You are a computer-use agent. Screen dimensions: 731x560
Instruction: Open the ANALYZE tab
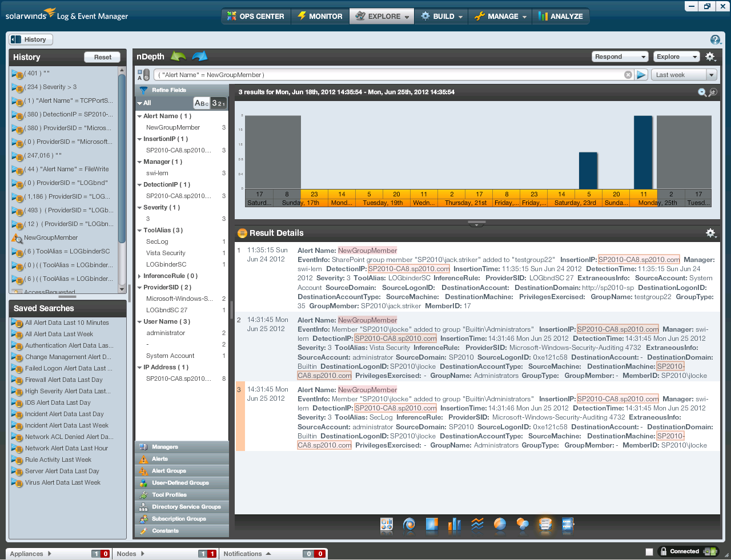[560, 17]
